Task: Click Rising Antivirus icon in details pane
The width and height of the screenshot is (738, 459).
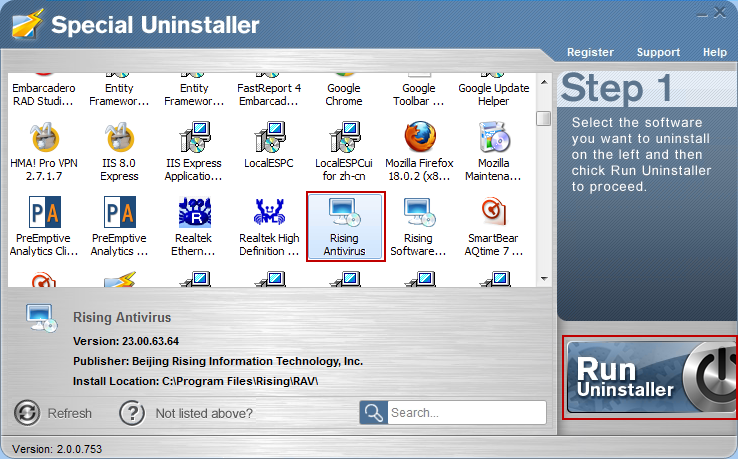Action: coord(41,318)
